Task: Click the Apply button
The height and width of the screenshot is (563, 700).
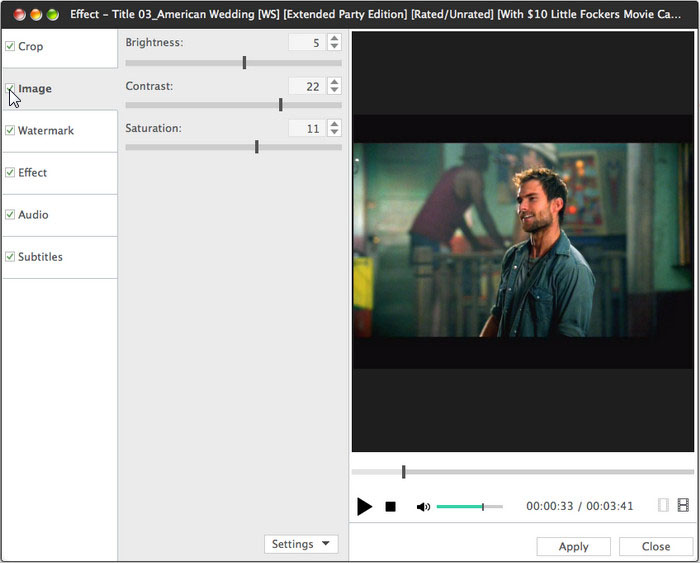Action: 573,546
